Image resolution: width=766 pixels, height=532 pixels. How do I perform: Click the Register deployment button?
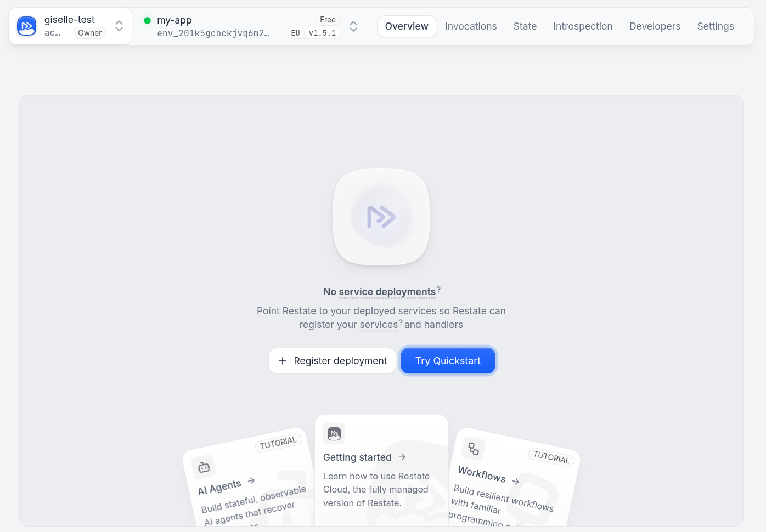332,360
